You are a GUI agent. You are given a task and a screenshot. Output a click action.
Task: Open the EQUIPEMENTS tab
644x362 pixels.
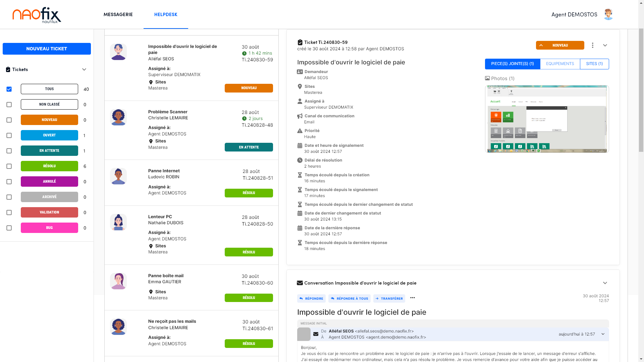(x=559, y=64)
